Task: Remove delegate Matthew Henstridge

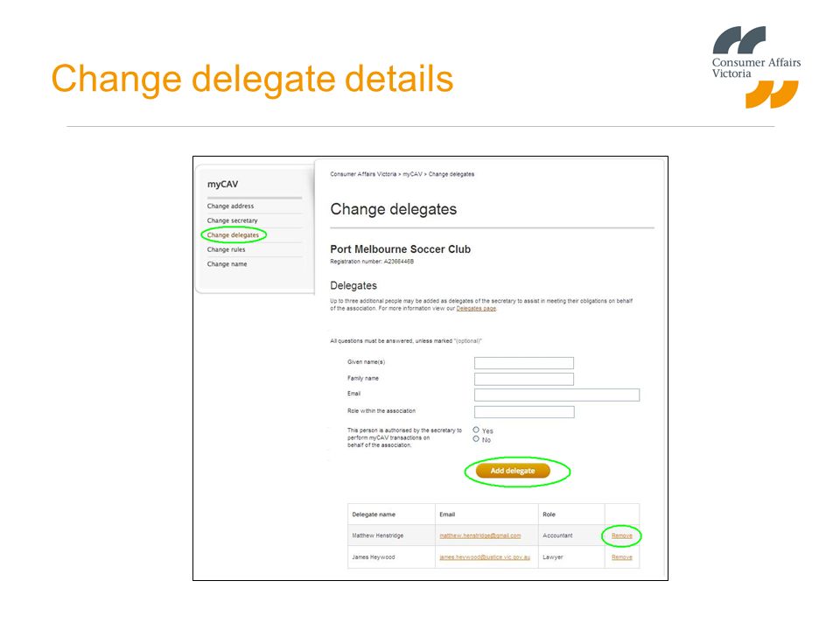Action: (621, 535)
